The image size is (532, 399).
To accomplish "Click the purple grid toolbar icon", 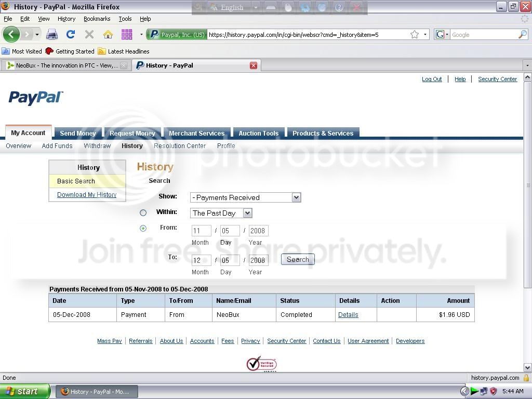I will (x=127, y=34).
